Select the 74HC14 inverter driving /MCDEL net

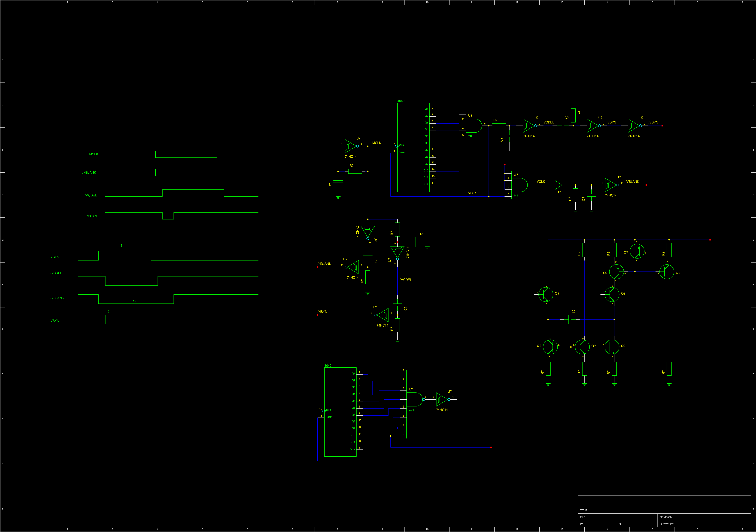point(397,253)
